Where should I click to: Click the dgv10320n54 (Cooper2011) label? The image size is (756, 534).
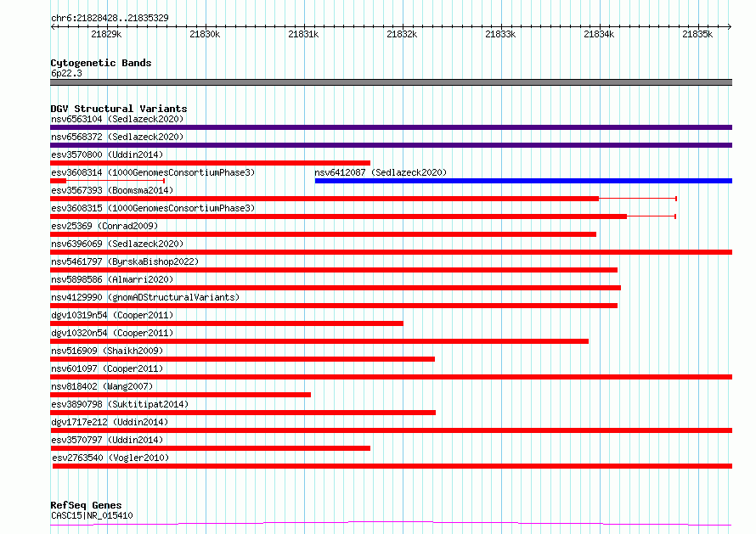coord(112,333)
